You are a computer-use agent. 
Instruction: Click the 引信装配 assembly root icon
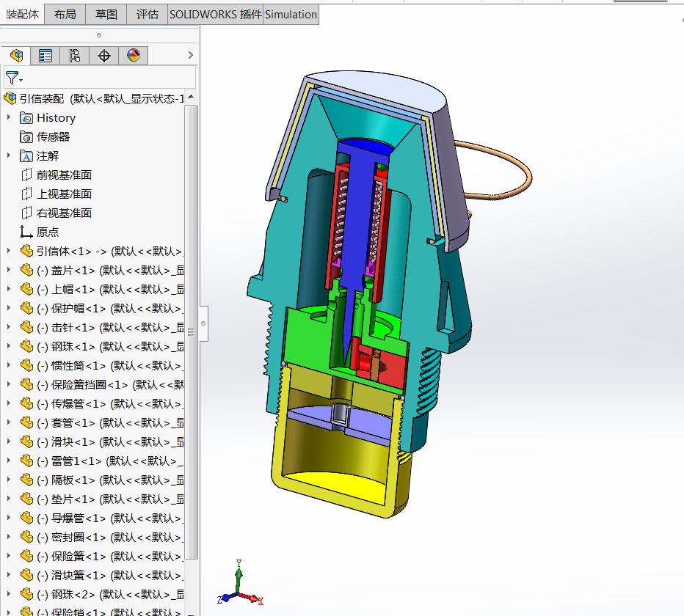[x=10, y=98]
